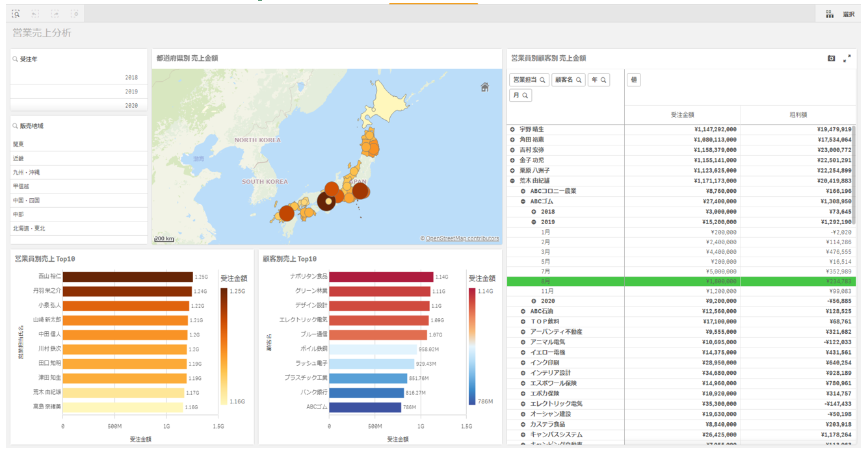Click the step back selection icon
This screenshot has height=454, width=868.
tap(35, 14)
